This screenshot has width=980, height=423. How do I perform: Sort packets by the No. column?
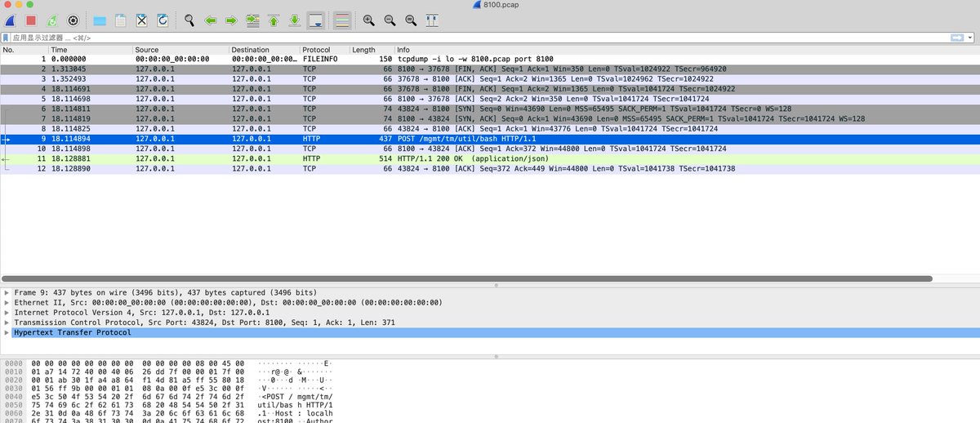point(24,50)
